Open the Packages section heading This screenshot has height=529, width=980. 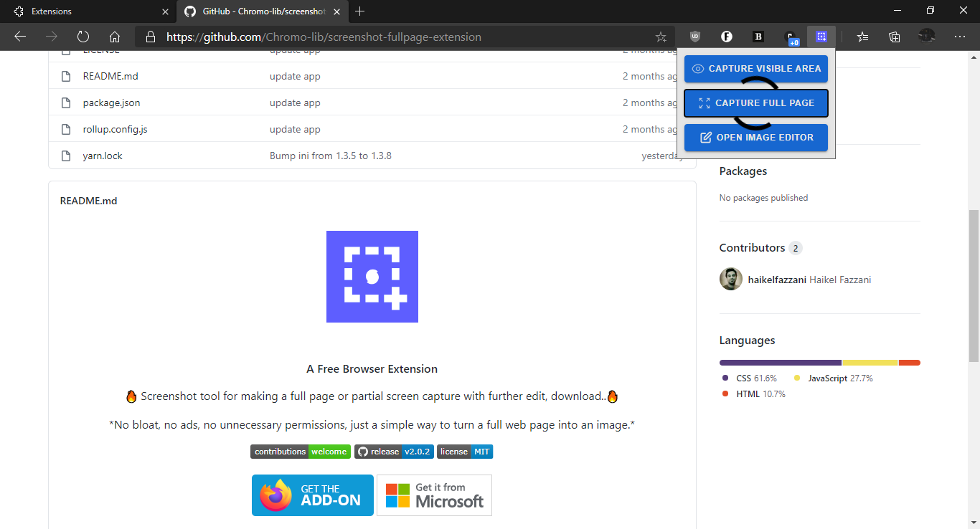tap(743, 171)
